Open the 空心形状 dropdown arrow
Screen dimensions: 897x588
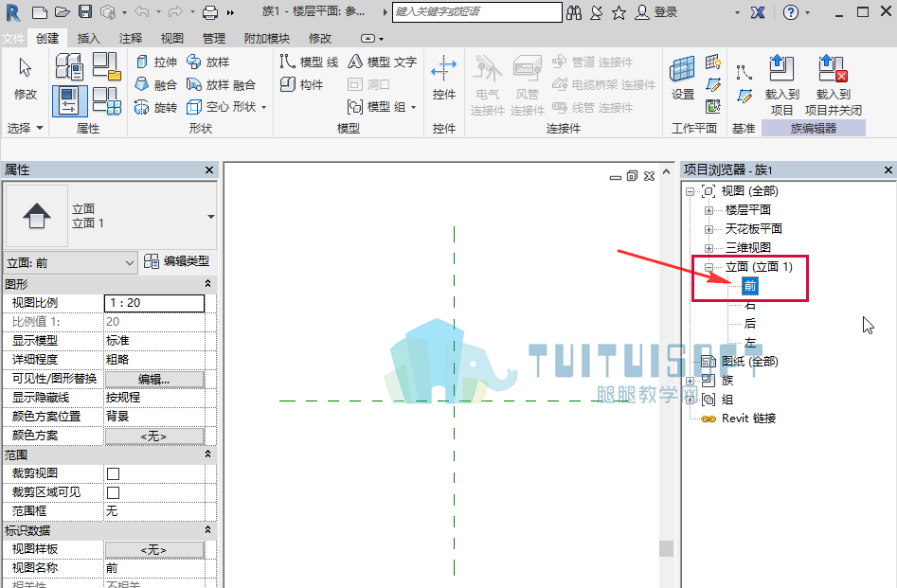coord(263,107)
